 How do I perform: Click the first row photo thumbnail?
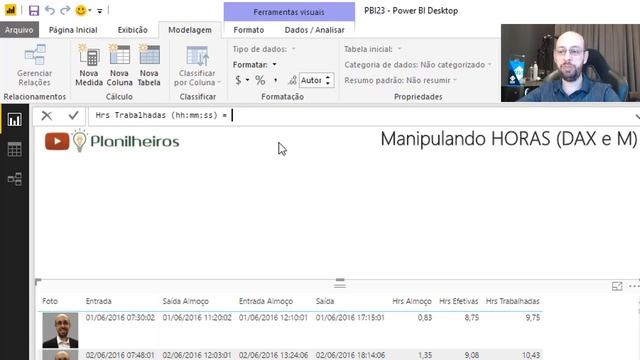(x=60, y=330)
